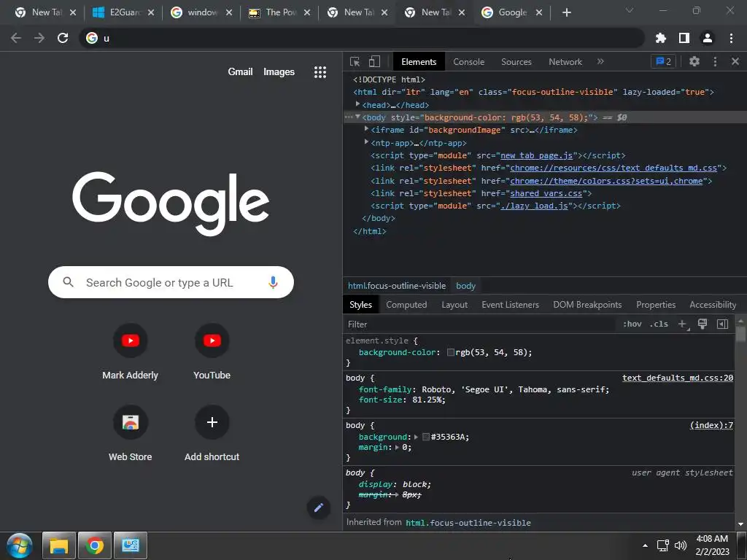Open color picker for #35363A swatch
Screen dimensions: 747x560
426,437
